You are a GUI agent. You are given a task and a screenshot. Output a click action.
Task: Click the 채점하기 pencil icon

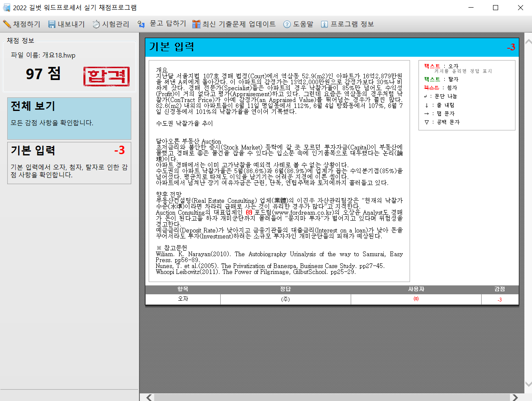(x=7, y=24)
